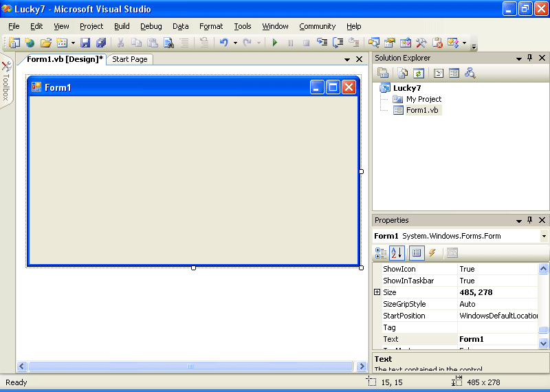550x392 pixels.
Task: Pin or unpin the Solution Explorer panel
Action: click(x=530, y=58)
